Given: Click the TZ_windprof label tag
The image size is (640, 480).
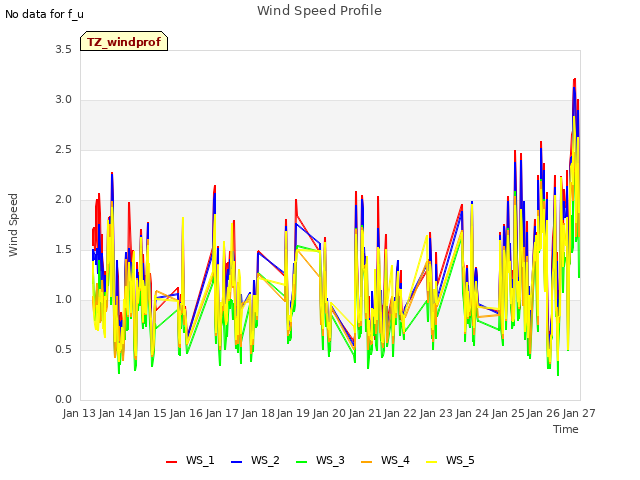Looking at the screenshot, I should [x=124, y=41].
